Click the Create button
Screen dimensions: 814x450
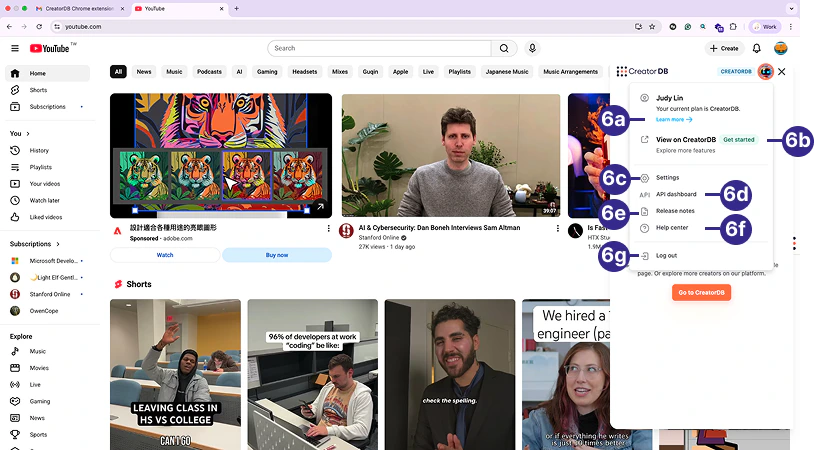[x=724, y=48]
